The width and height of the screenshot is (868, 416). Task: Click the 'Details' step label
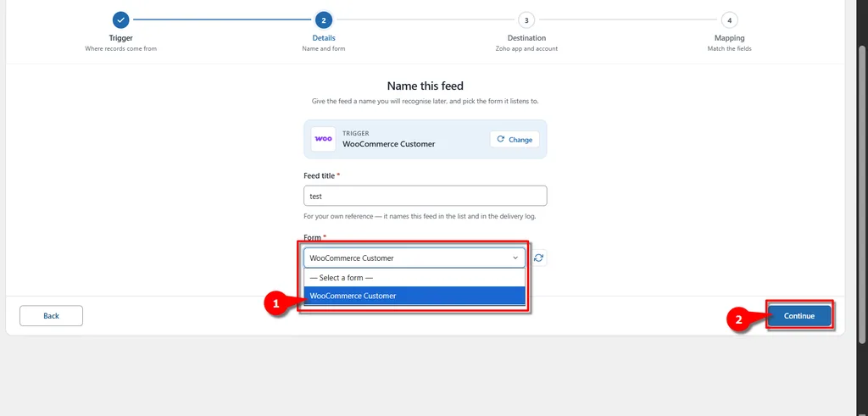coord(324,38)
